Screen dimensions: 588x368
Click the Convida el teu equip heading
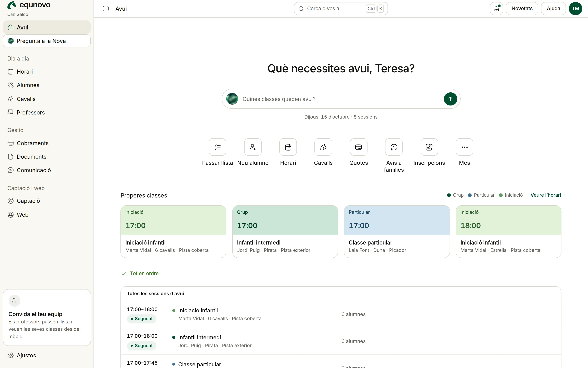(x=36, y=314)
